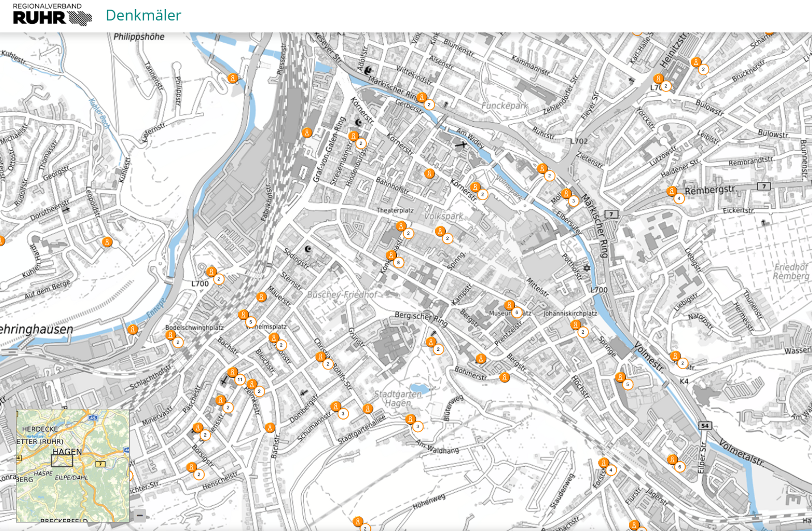
Task: Zoom out with the minus button
Action: click(x=140, y=516)
